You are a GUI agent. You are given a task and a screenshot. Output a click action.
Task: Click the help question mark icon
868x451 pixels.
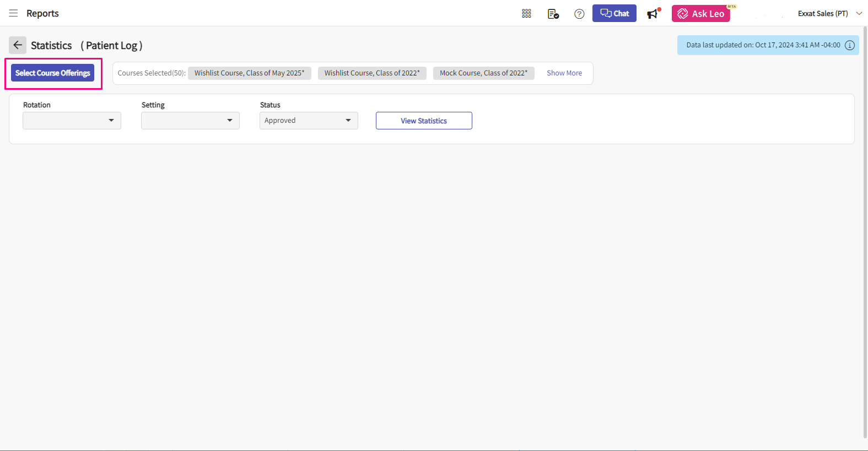tap(579, 14)
